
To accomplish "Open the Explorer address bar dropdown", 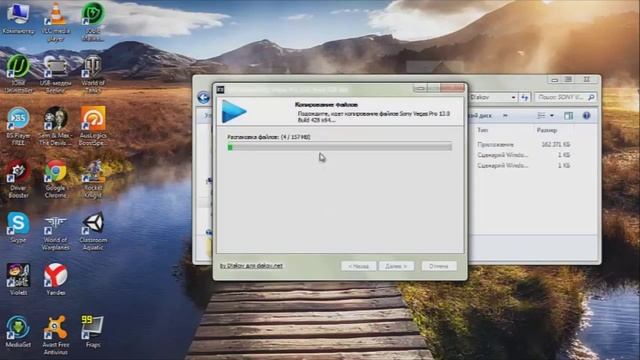I will point(513,98).
